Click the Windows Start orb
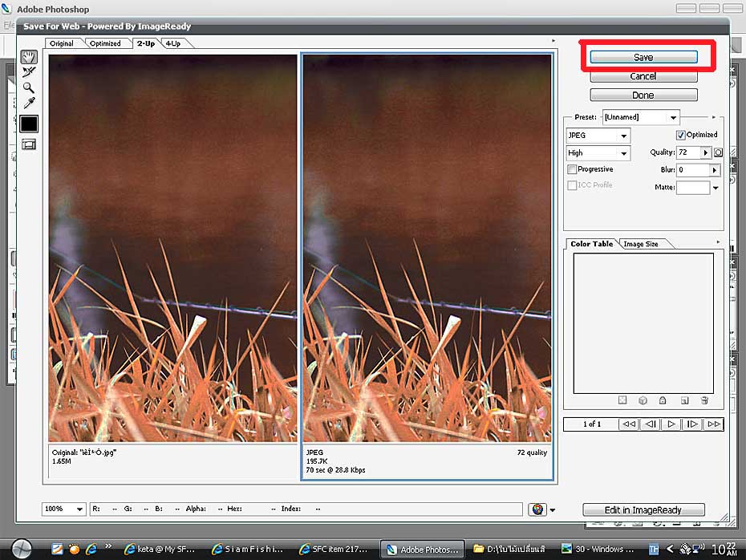This screenshot has height=560, width=746. (22, 549)
